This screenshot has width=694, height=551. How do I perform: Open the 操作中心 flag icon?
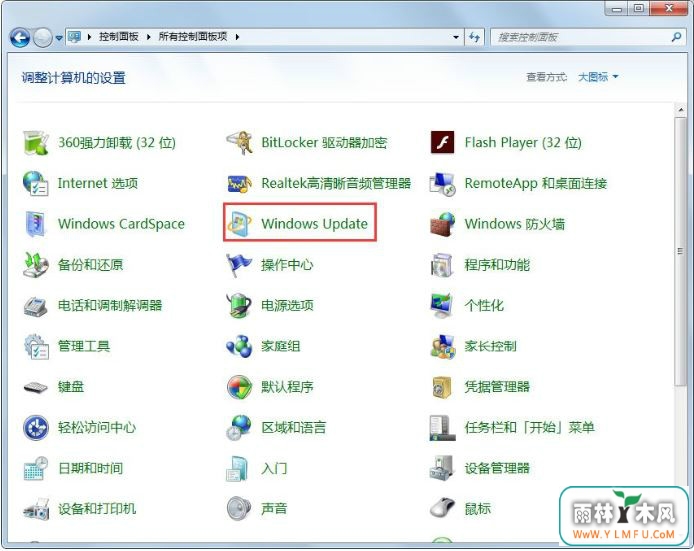239,265
